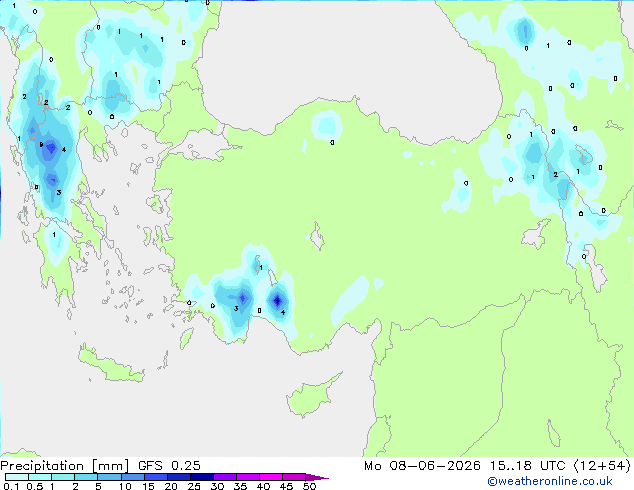
Task: Click the island of Crete on map
Action: pos(110,365)
